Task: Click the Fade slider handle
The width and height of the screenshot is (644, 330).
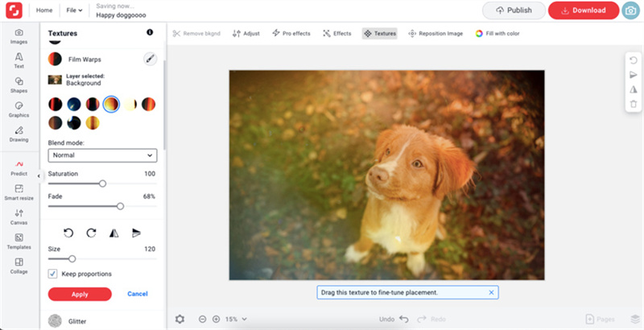Action: pyautogui.click(x=121, y=206)
